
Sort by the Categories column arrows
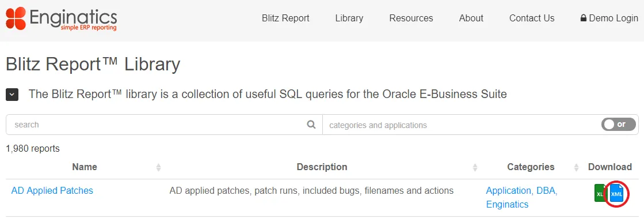tap(576, 167)
